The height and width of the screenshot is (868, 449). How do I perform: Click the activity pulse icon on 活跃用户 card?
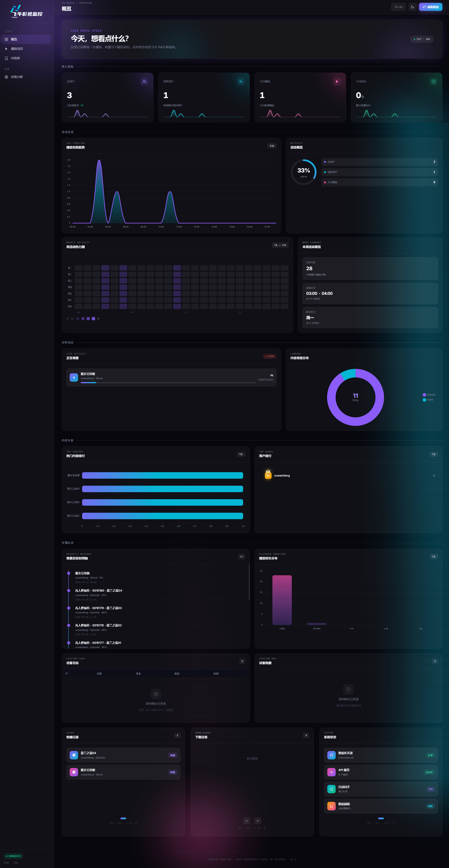(x=241, y=82)
